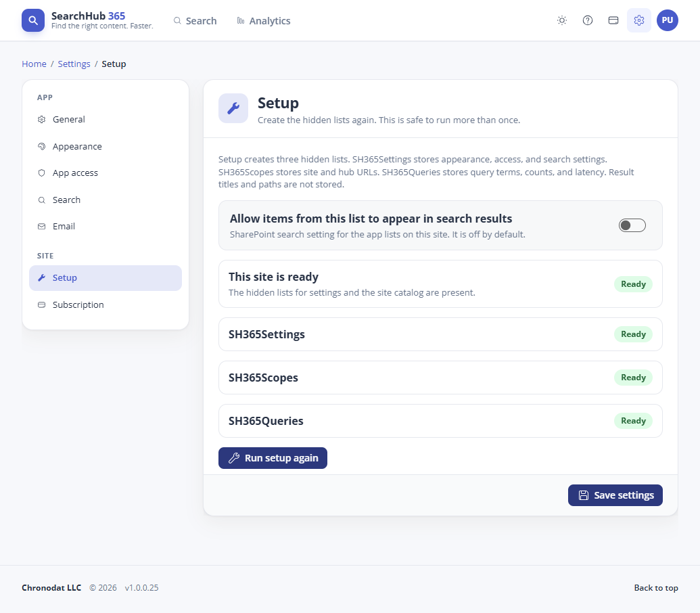Screen dimensions: 700x613
Task: Click the v1.0.0.25 version label
Action: click(x=141, y=587)
